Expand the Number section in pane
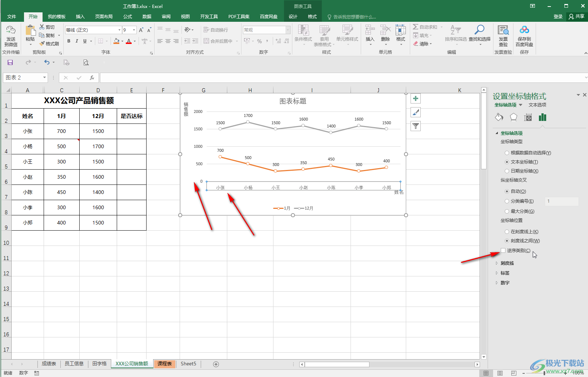The height and width of the screenshot is (377, 588). (505, 283)
